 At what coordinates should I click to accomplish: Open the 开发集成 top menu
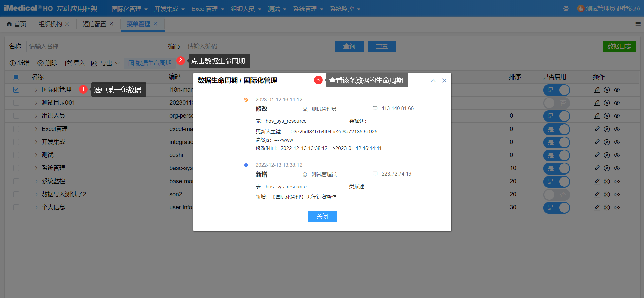[x=170, y=9]
